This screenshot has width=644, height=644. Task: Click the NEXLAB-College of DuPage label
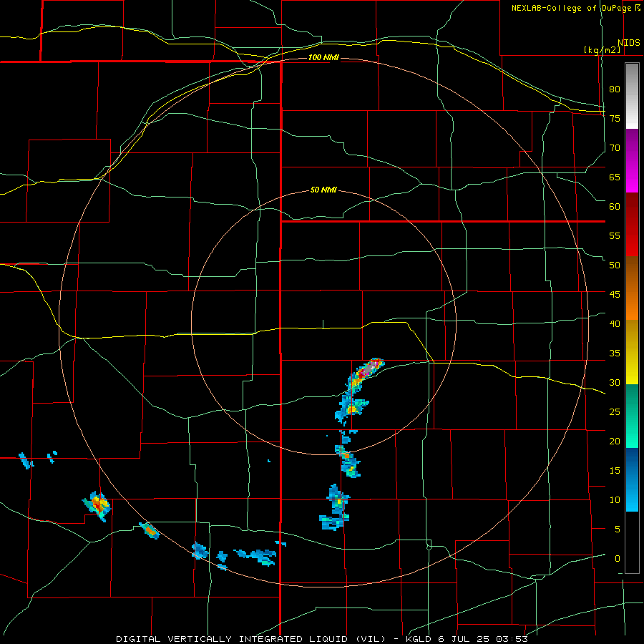tap(571, 8)
